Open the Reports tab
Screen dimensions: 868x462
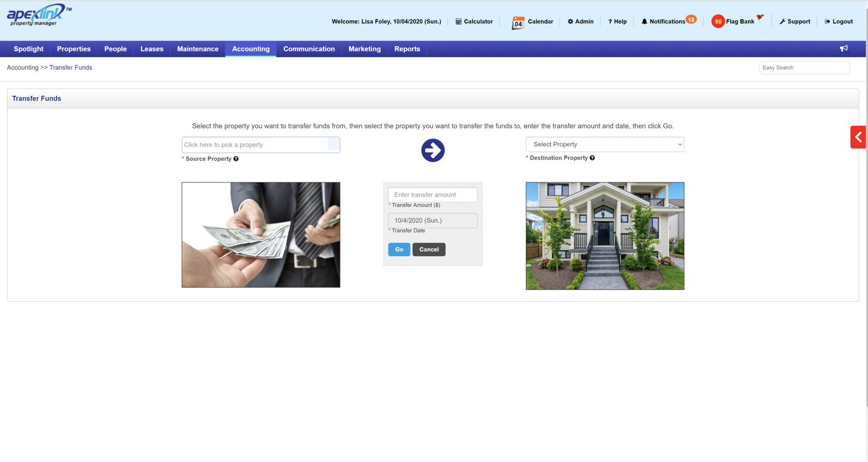pos(407,49)
